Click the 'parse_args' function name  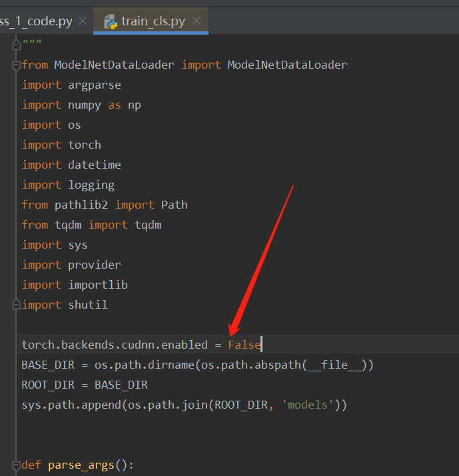click(81, 465)
